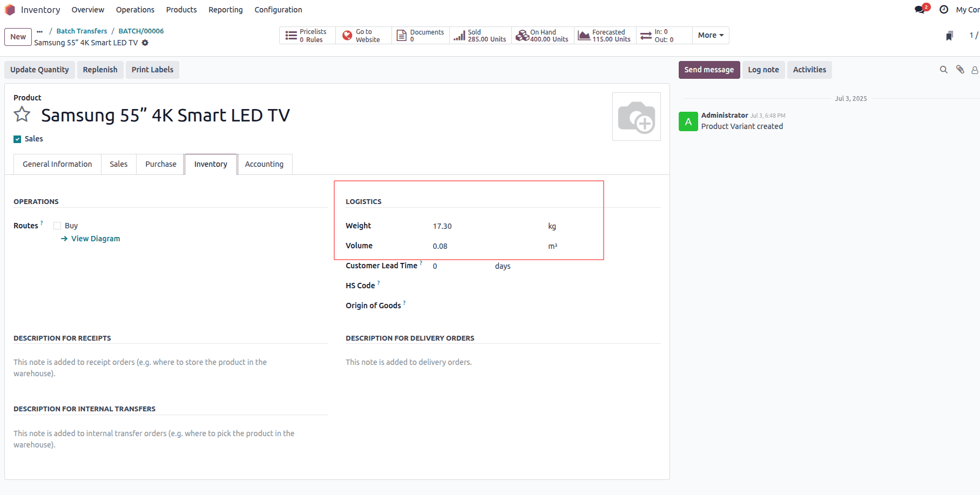Click the Administrator avatar in chatter
The image size is (980, 495).
tap(688, 121)
